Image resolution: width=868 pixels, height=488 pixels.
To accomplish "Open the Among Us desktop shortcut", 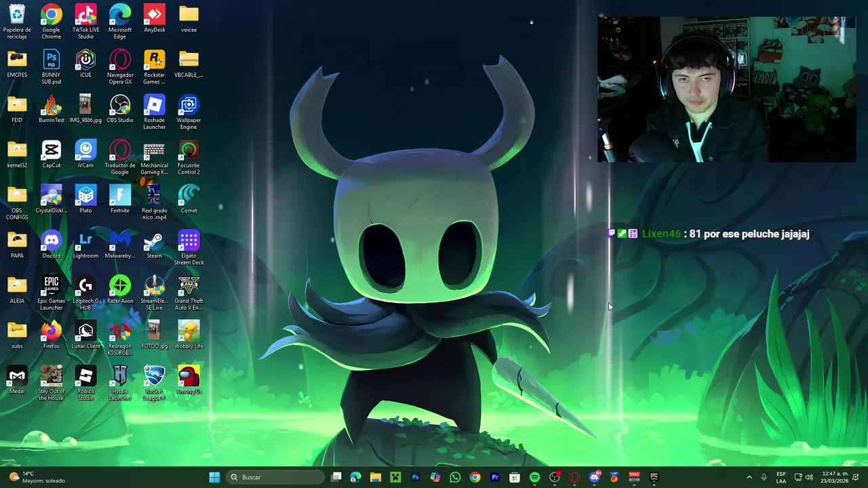I will (x=189, y=380).
